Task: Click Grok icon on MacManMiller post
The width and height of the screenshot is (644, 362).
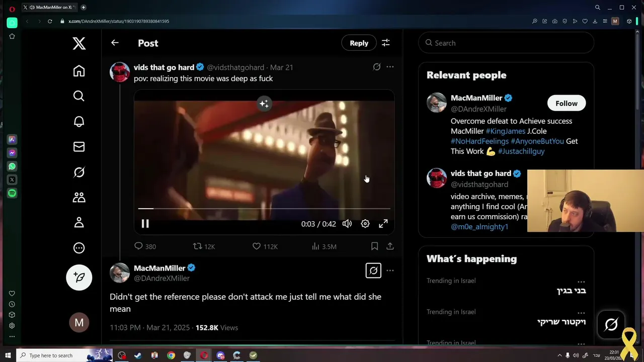Action: pyautogui.click(x=373, y=270)
